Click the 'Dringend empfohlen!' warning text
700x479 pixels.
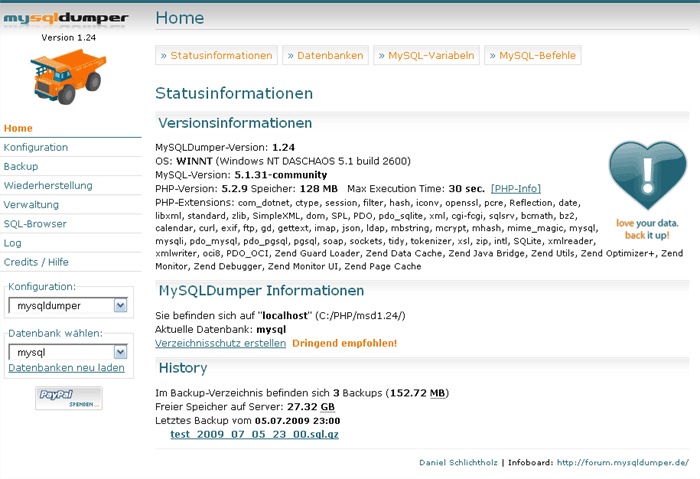point(345,343)
